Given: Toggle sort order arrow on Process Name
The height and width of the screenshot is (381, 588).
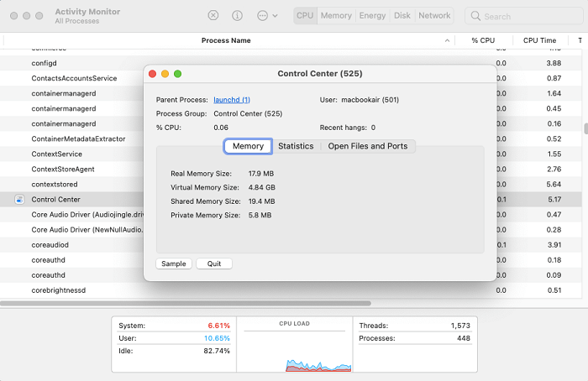Looking at the screenshot, I should pos(447,40).
